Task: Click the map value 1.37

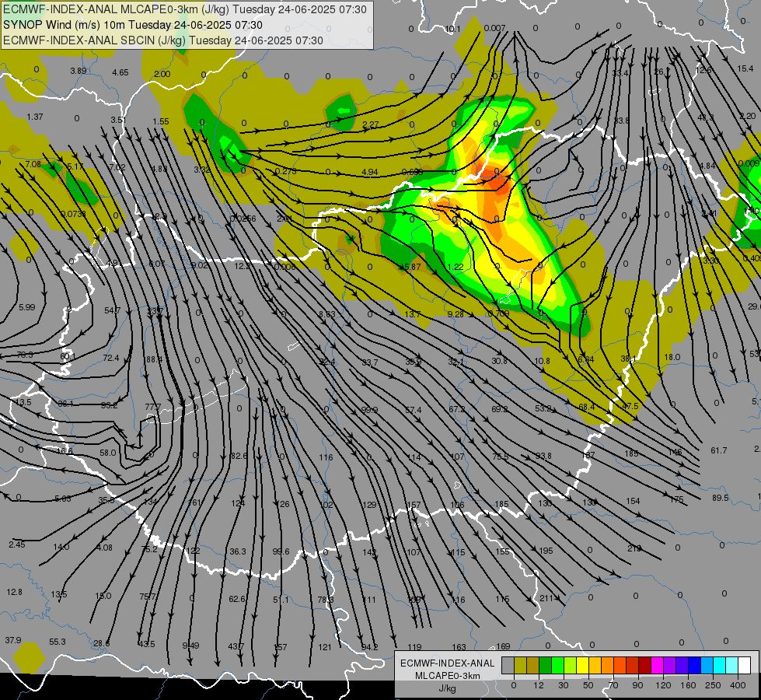Action: pyautogui.click(x=35, y=117)
